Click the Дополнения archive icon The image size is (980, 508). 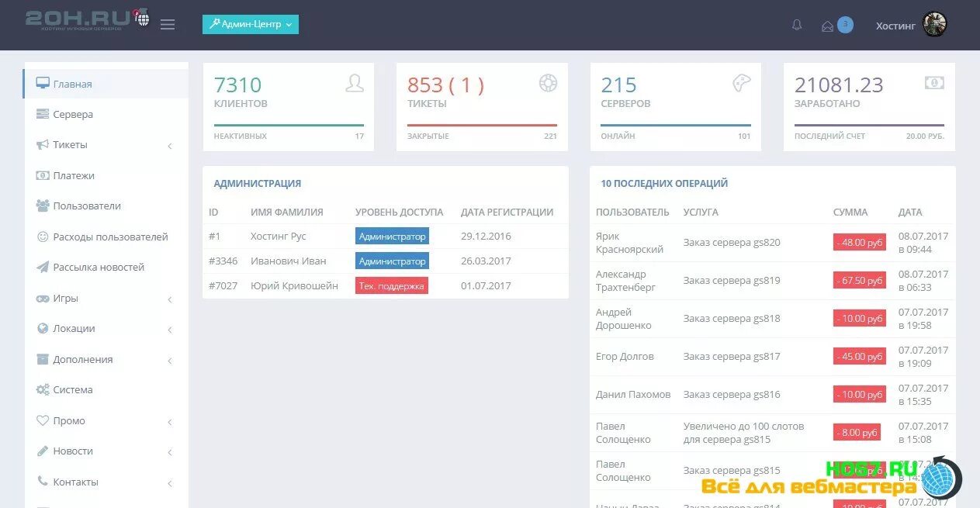(x=43, y=359)
